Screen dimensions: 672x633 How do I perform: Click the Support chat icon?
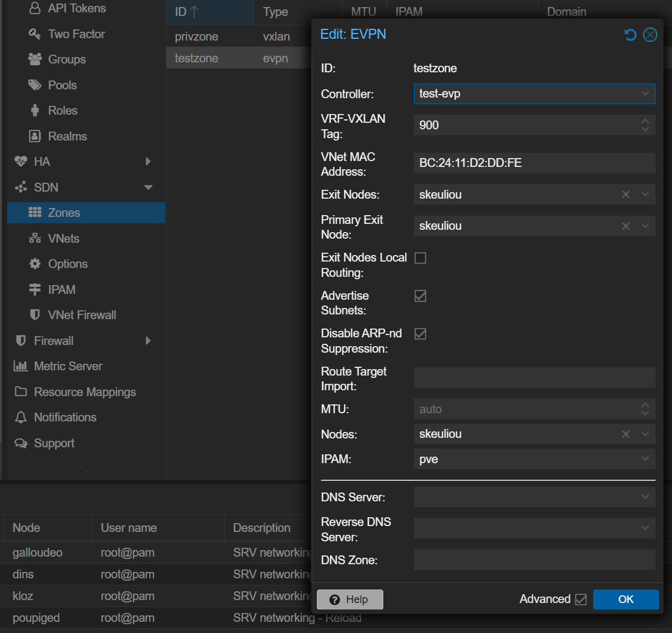(x=21, y=443)
